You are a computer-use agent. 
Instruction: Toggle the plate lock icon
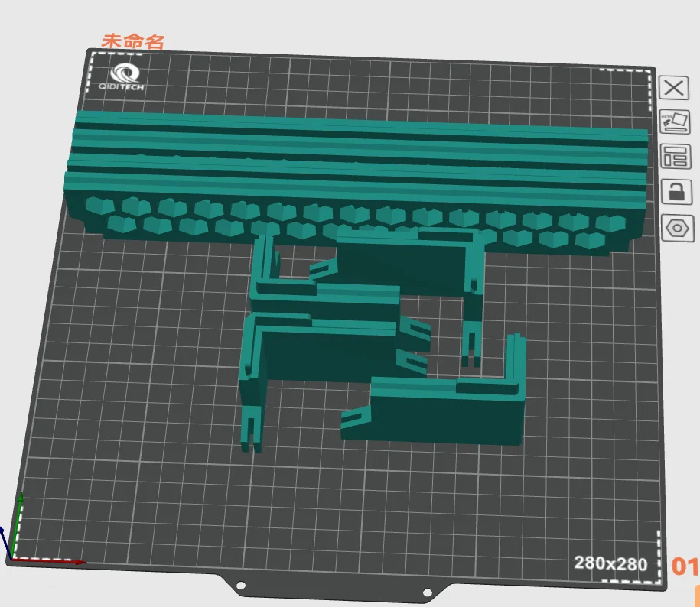[x=676, y=192]
